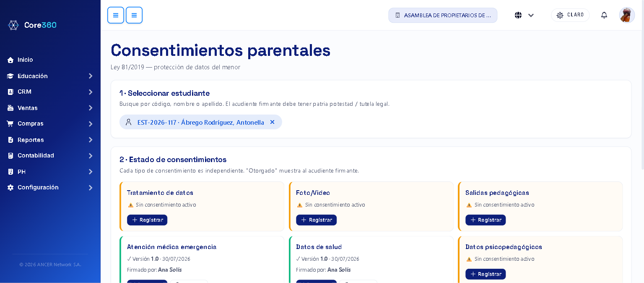Click the '1 · Seleccionar estudiante' heading
Image resolution: width=644 pixels, height=283 pixels.
pos(164,93)
